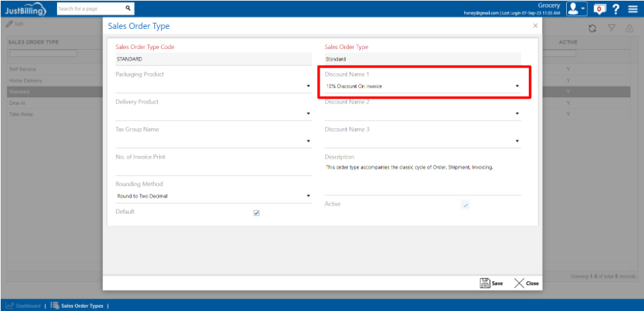Open the Tax Group Name dropdown
This screenshot has height=311, width=644.
pos(308,141)
